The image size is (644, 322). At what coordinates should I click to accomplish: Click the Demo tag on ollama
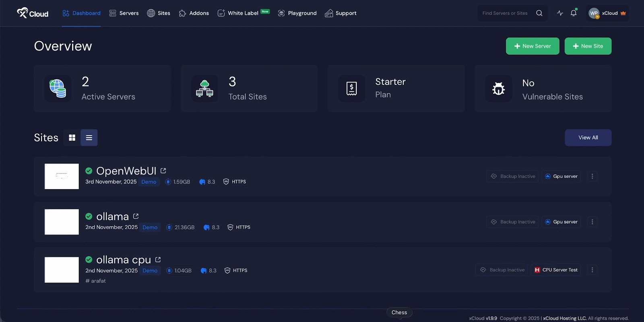pos(150,227)
